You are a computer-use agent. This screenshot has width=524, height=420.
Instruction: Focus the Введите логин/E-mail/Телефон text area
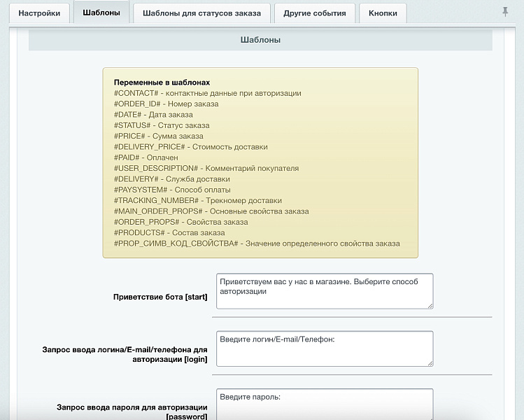pyautogui.click(x=325, y=349)
